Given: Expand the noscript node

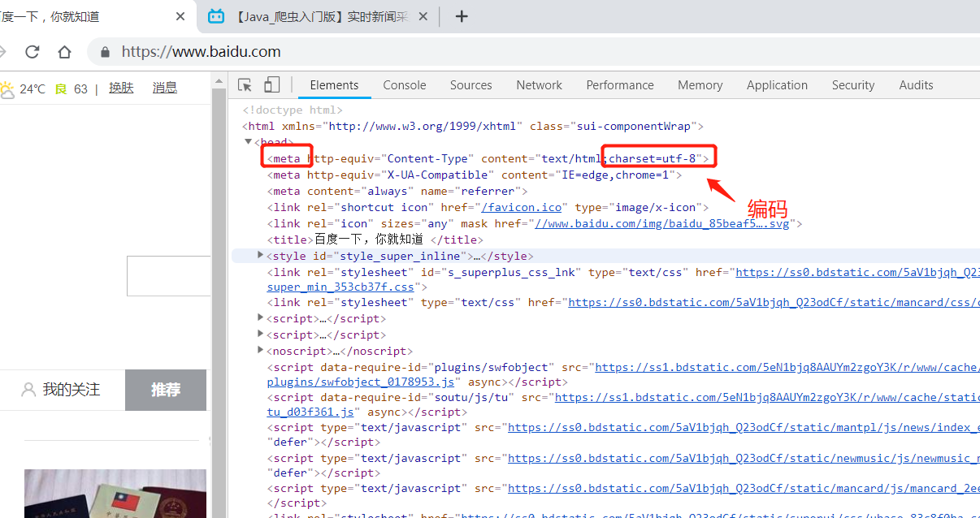Looking at the screenshot, I should pos(261,351).
